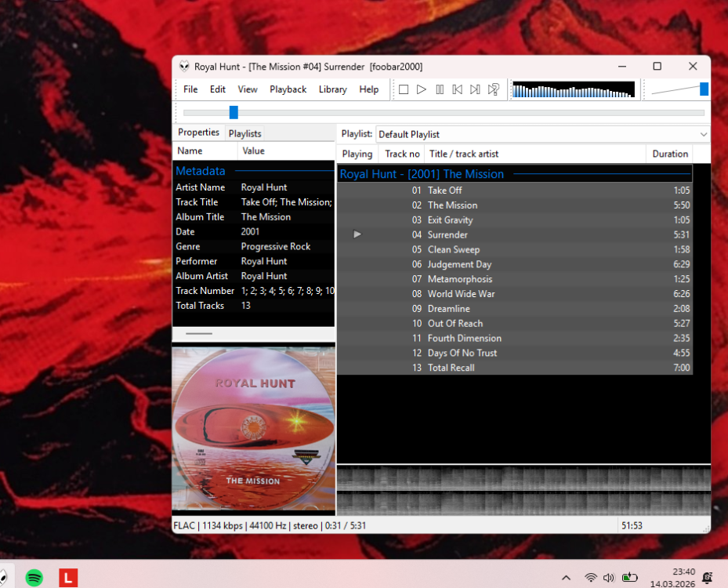Pause the current track
The height and width of the screenshot is (588, 728).
click(x=440, y=89)
